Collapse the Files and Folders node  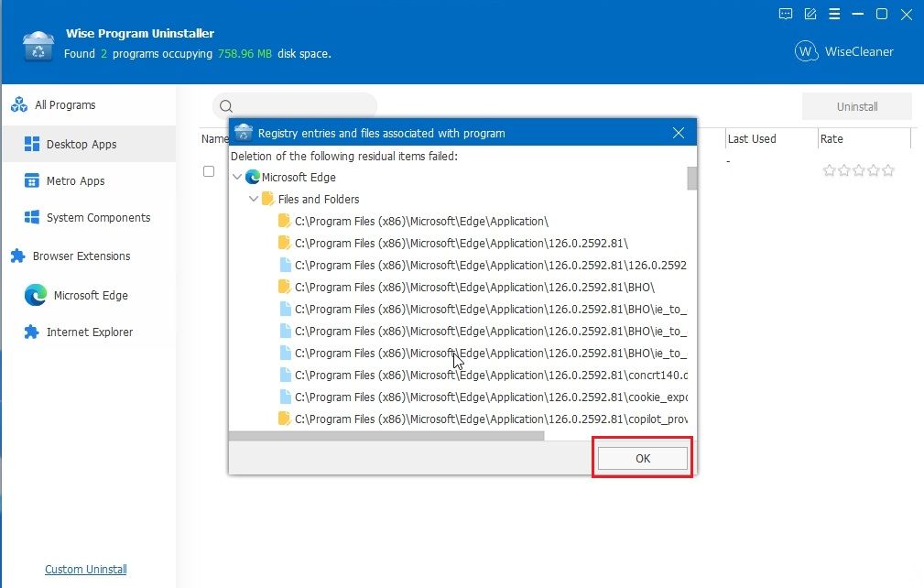click(254, 199)
